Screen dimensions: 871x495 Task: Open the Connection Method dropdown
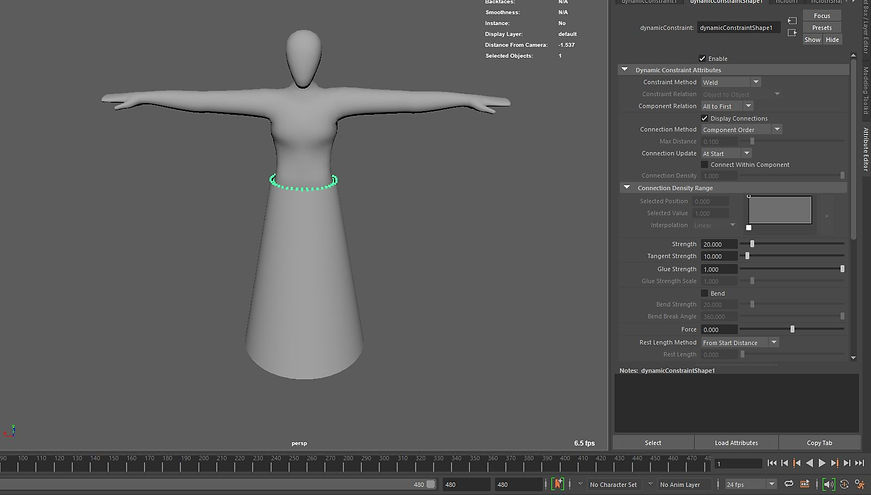pos(741,129)
